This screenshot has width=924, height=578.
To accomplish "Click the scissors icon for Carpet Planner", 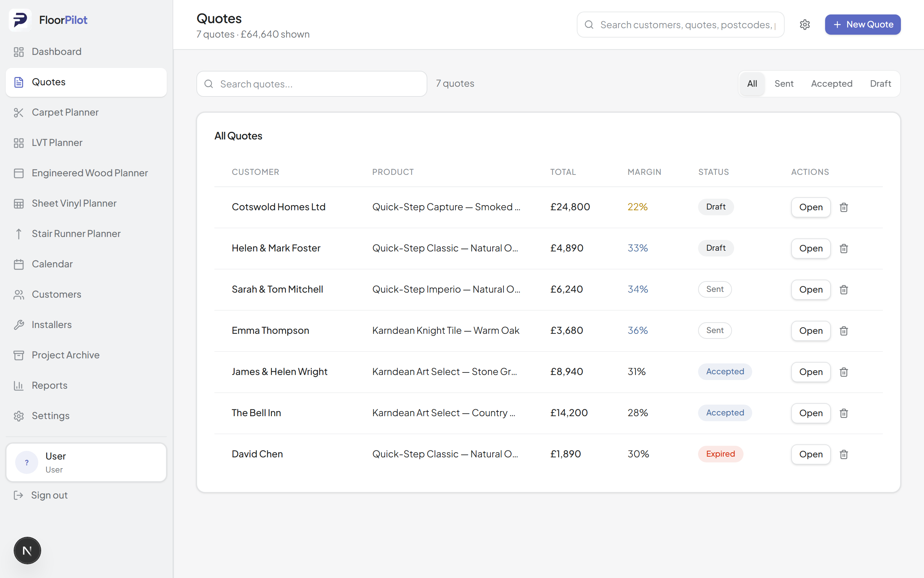I will click(x=19, y=112).
